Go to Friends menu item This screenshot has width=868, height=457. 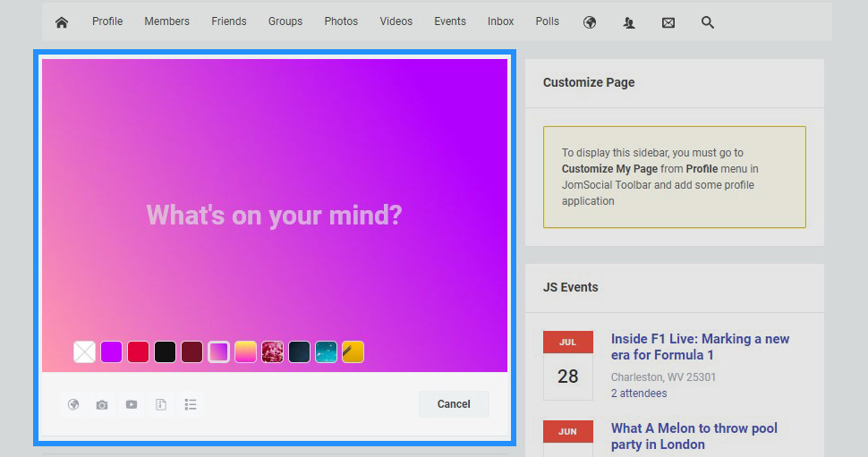pos(228,21)
